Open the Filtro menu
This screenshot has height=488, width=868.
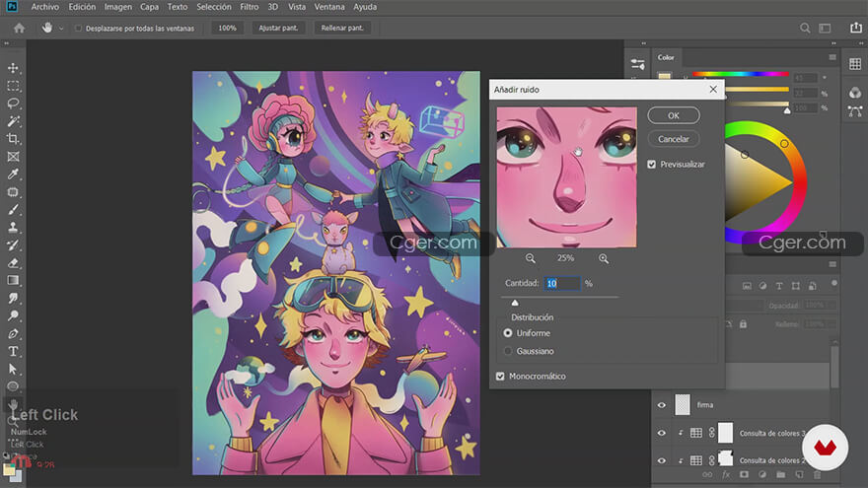[250, 7]
